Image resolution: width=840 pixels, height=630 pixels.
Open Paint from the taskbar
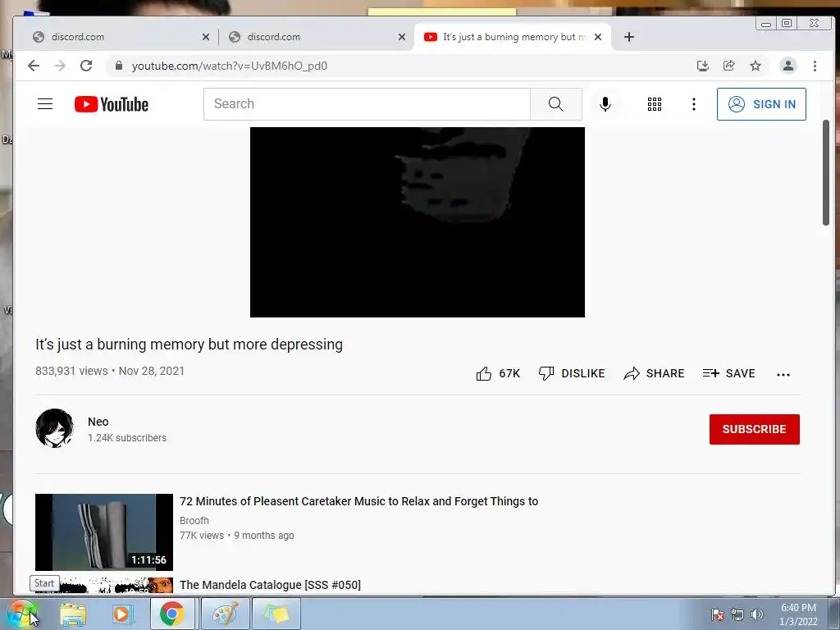(x=225, y=614)
